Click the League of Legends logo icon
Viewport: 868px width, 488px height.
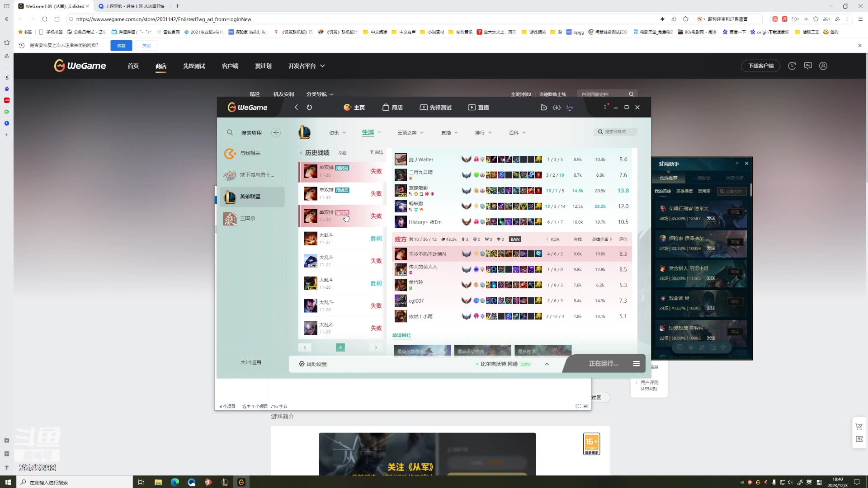point(304,132)
